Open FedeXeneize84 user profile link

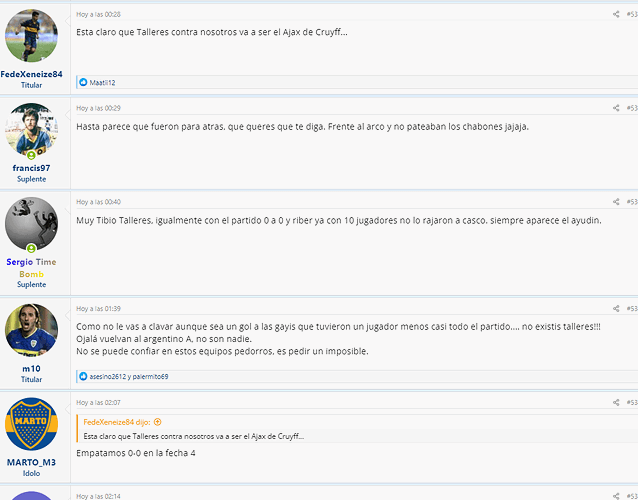31,74
